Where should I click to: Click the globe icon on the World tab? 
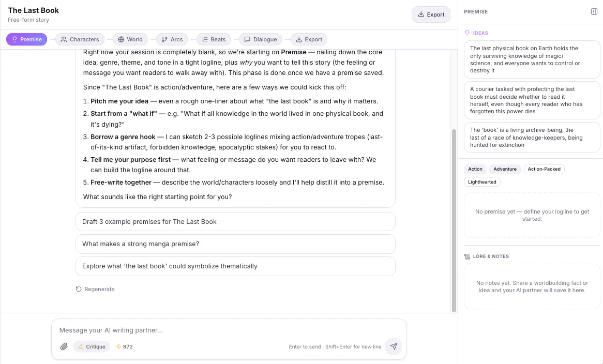tap(121, 39)
